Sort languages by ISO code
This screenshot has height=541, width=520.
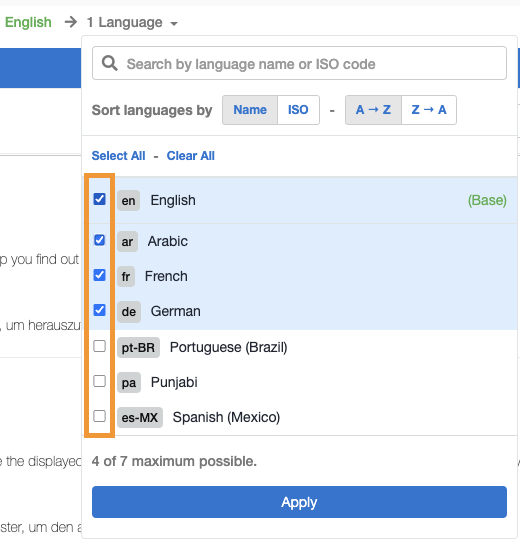pos(298,110)
